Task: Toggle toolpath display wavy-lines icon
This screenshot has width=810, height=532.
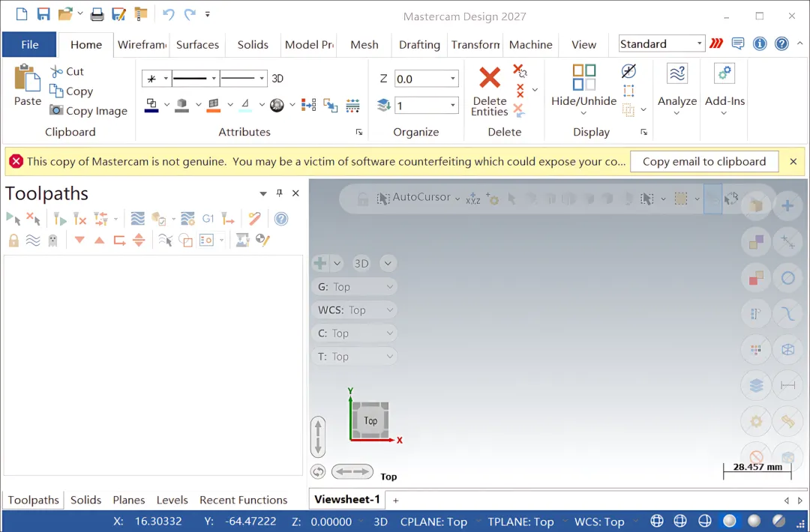Action: tap(33, 240)
